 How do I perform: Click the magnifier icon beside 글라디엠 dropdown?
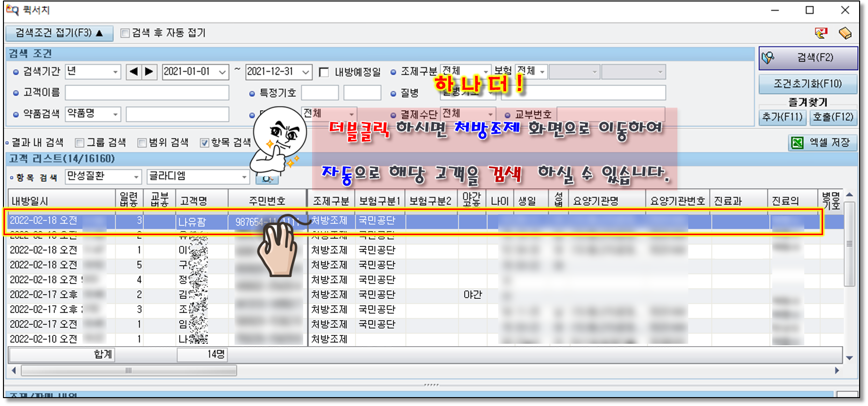267,179
